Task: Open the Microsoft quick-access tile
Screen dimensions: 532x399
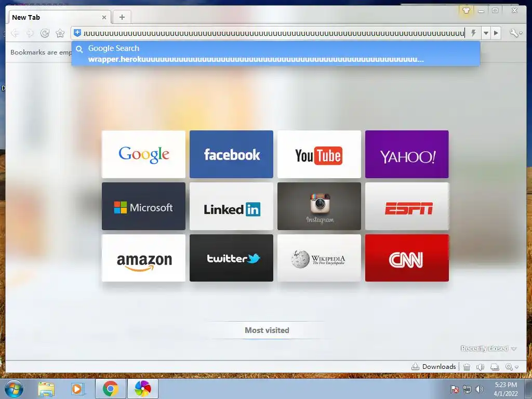Action: point(143,206)
